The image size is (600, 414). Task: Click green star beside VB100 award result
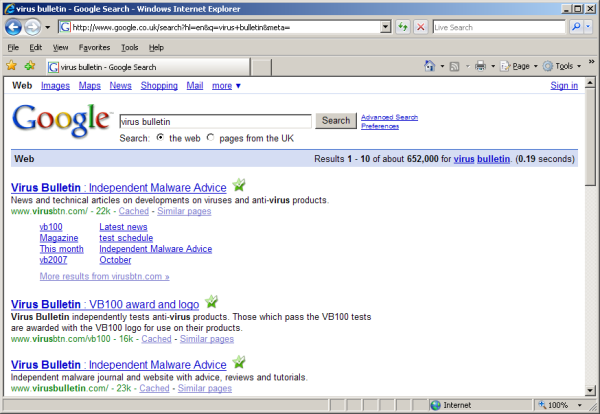pos(211,302)
